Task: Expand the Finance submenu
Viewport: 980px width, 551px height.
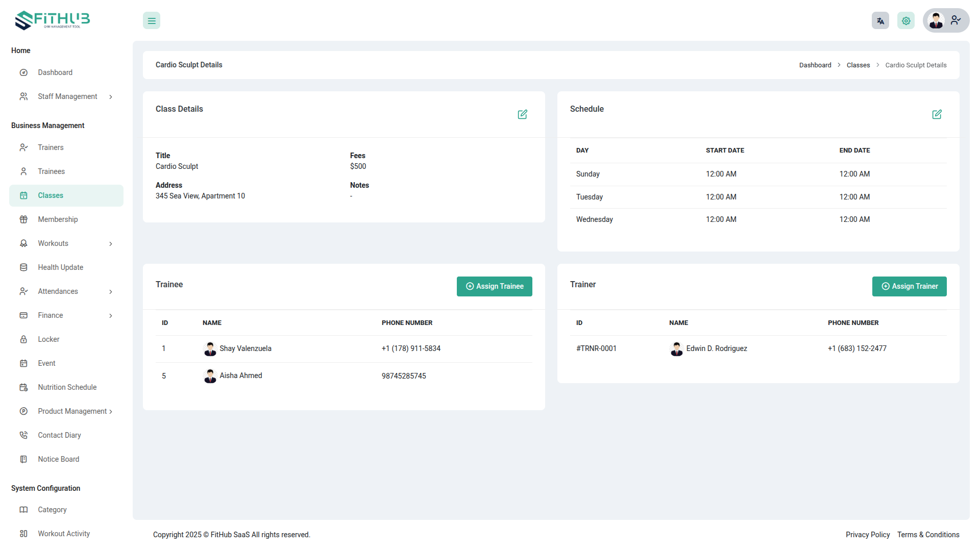Action: point(111,316)
